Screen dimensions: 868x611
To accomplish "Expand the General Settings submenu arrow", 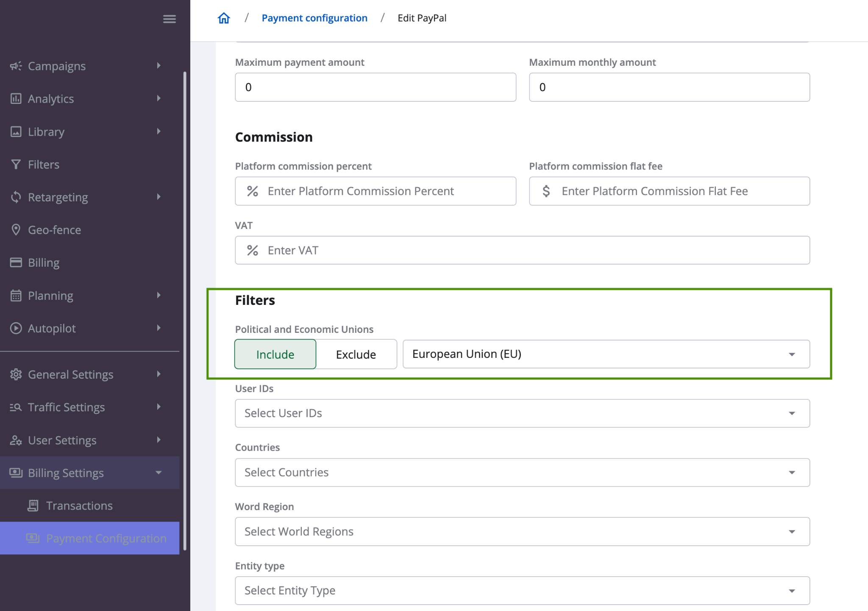I will (159, 374).
